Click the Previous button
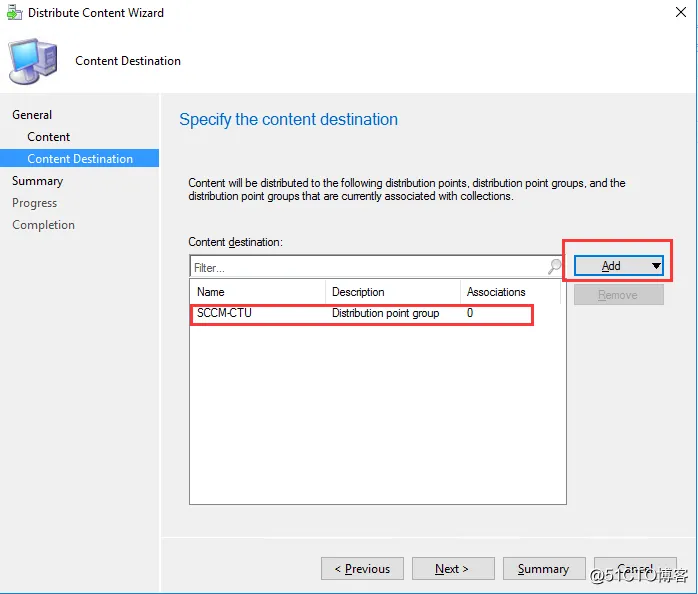 tap(362, 569)
